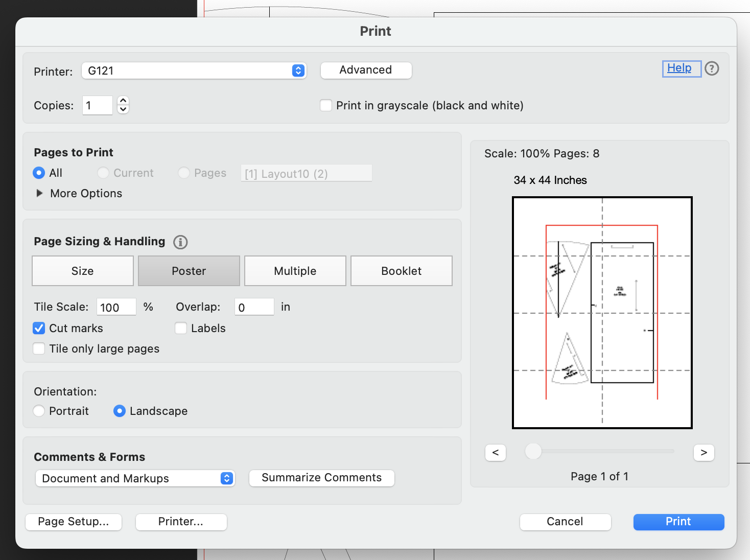Open the Help link
750x560 pixels.
click(681, 67)
